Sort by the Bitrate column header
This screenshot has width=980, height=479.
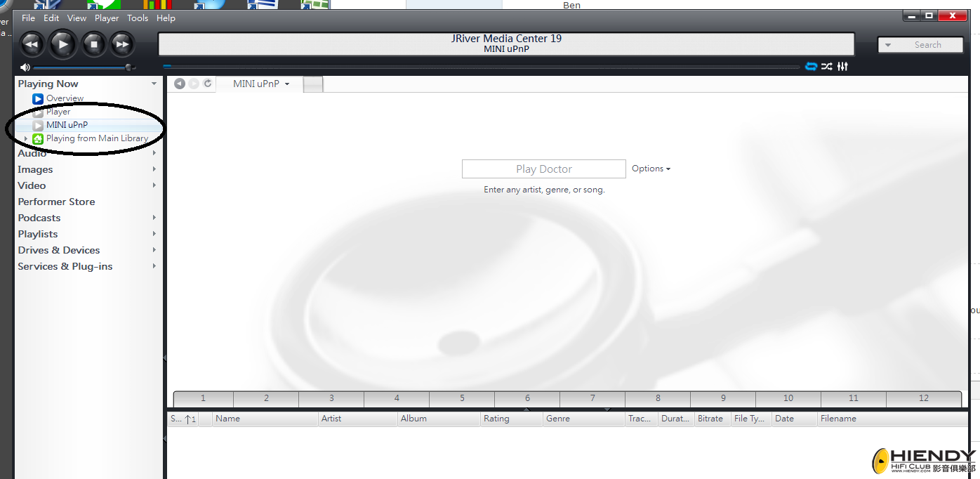point(713,419)
